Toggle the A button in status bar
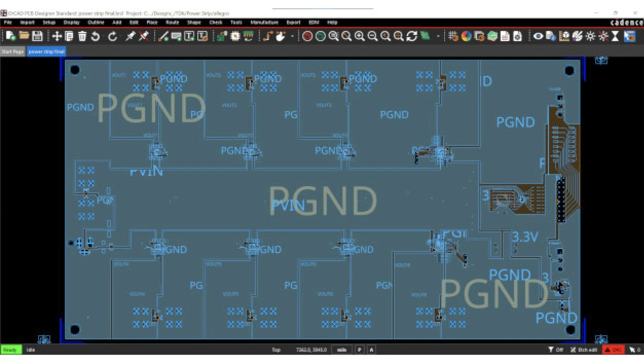This screenshot has height=363, width=644. (x=371, y=350)
